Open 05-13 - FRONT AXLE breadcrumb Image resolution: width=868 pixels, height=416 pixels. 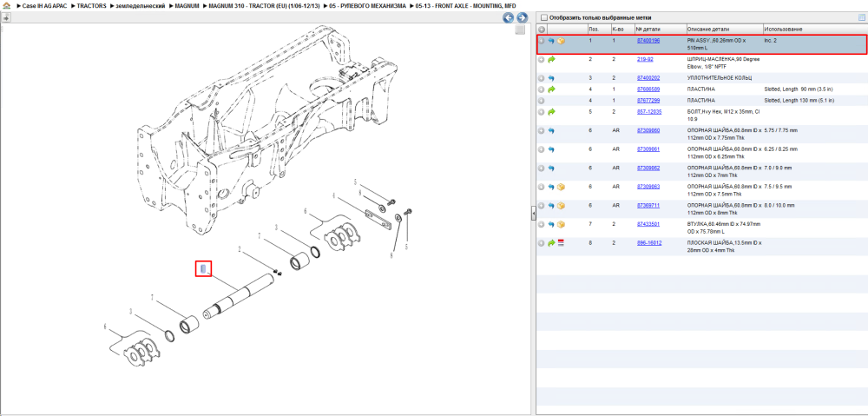coord(465,5)
